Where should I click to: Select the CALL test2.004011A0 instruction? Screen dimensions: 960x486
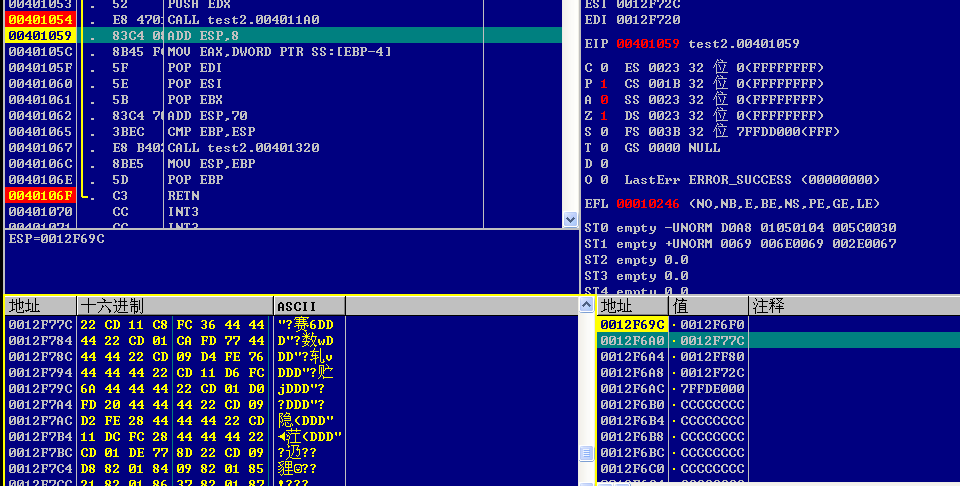pos(243,20)
